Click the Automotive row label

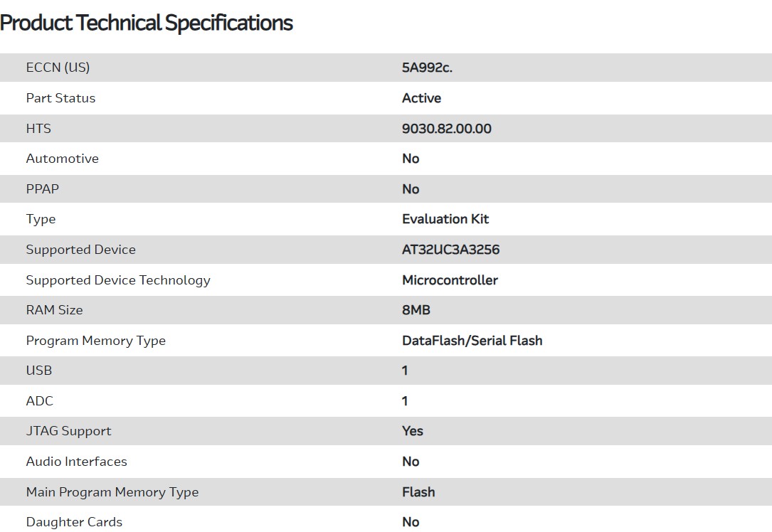62,159
